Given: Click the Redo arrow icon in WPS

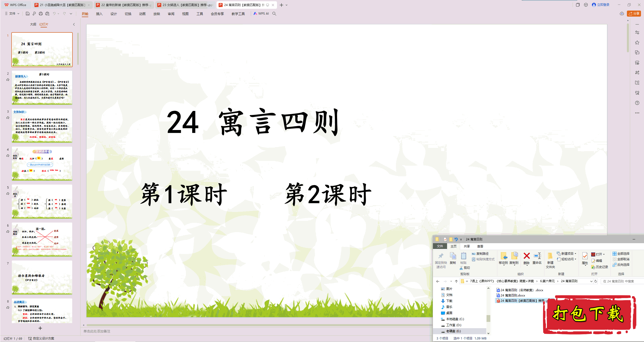Looking at the screenshot, I should 64,14.
